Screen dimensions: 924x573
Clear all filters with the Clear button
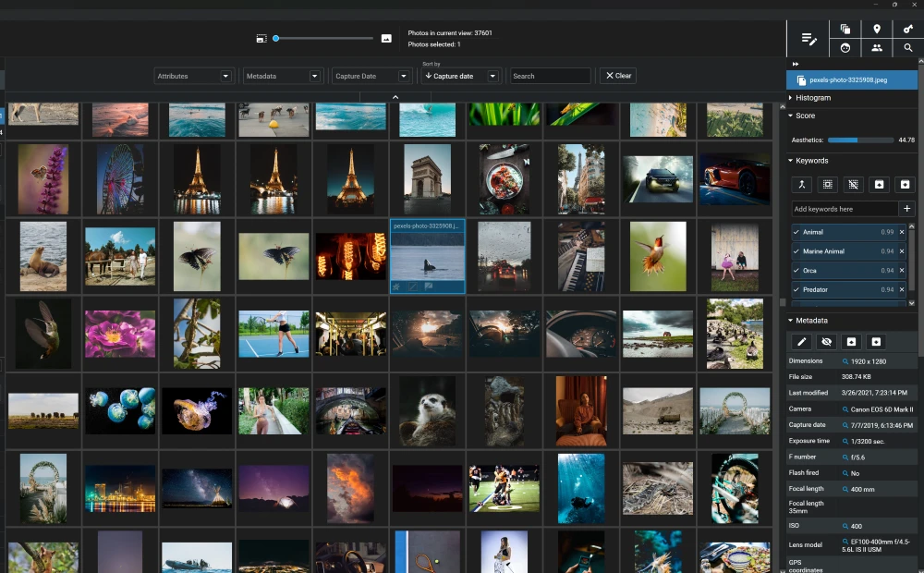pos(616,76)
